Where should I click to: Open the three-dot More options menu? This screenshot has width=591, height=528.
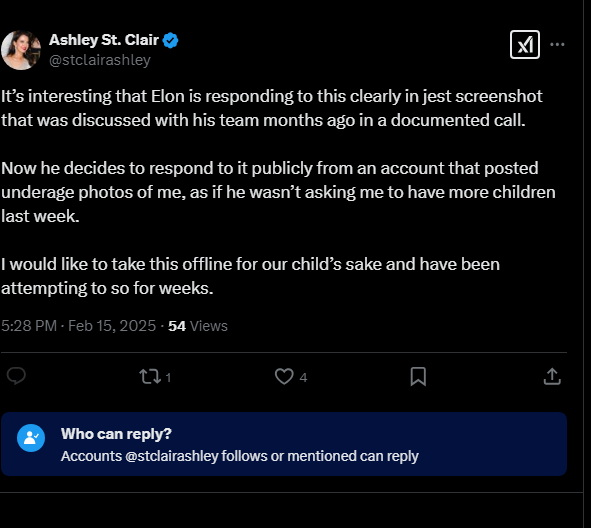pos(557,44)
